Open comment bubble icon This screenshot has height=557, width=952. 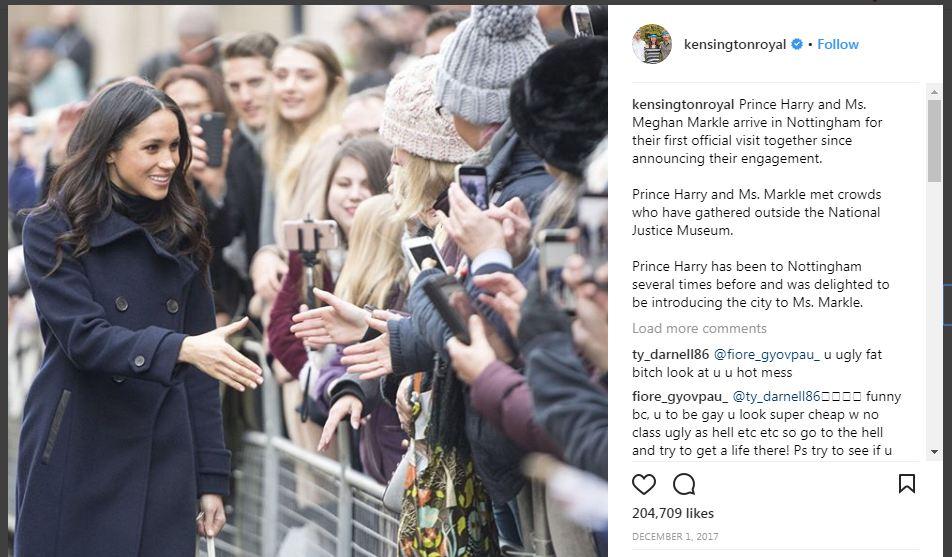click(x=684, y=484)
